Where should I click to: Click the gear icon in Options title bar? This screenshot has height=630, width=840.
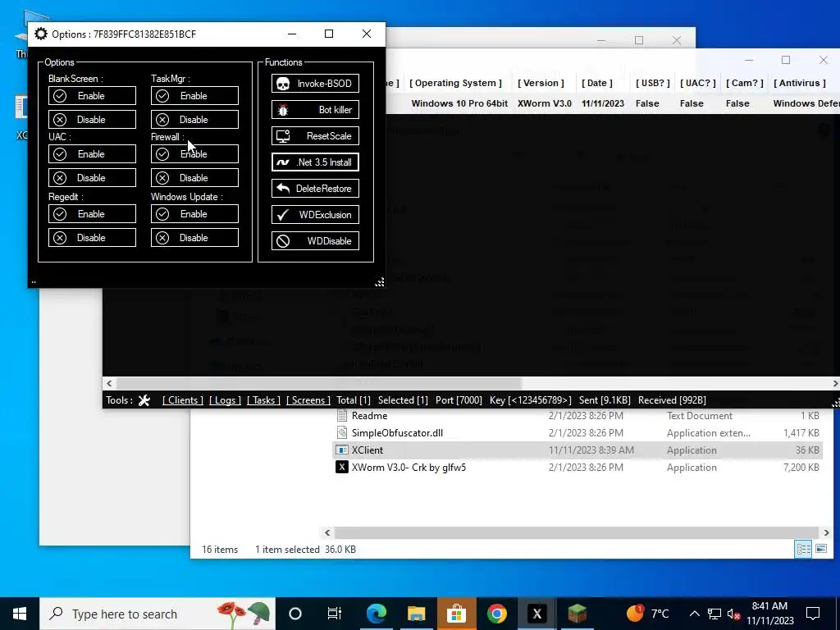click(x=41, y=34)
